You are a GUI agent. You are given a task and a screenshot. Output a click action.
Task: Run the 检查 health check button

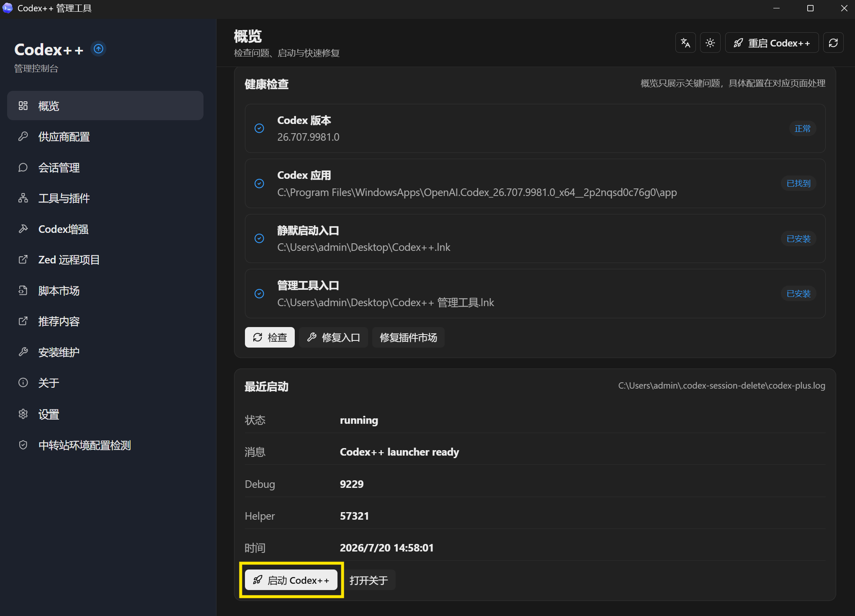270,338
